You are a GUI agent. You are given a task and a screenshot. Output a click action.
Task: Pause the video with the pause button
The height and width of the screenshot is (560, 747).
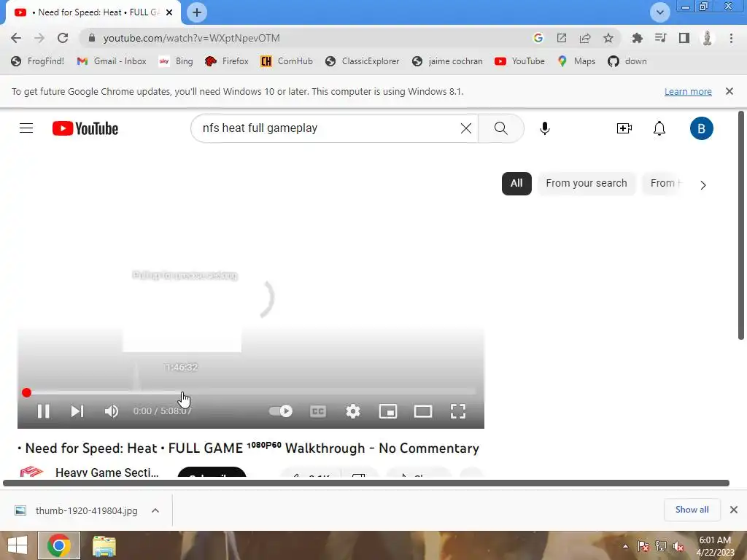[x=43, y=411]
